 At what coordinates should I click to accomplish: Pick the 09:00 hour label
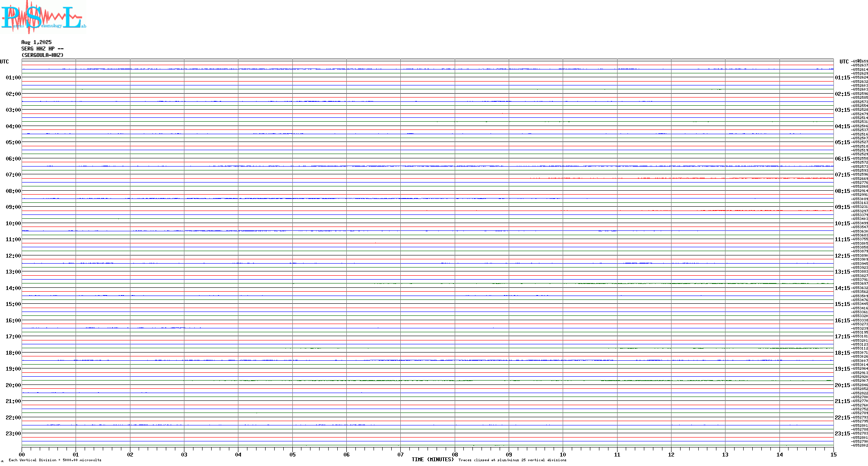click(13, 207)
